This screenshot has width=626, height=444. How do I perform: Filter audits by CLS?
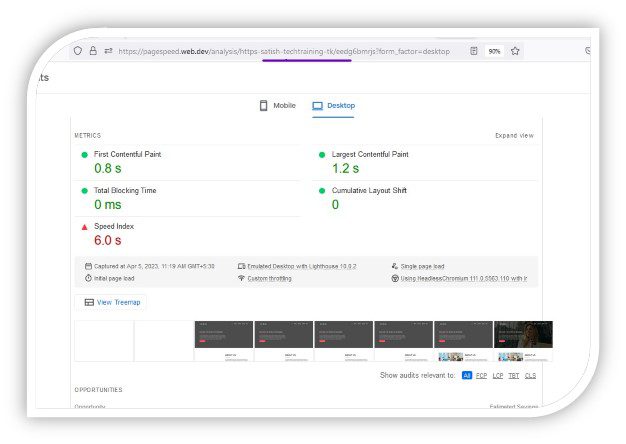[x=530, y=375]
